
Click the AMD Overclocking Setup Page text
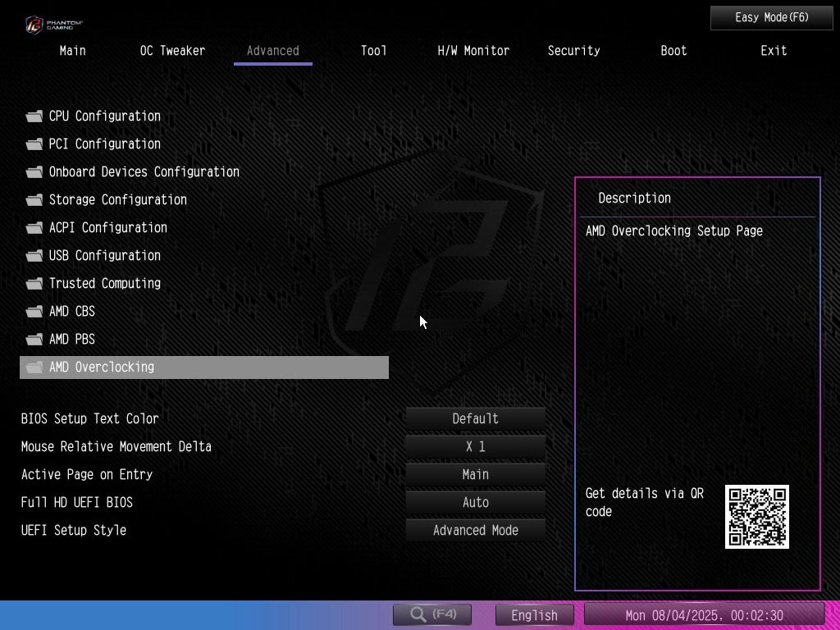pos(674,231)
